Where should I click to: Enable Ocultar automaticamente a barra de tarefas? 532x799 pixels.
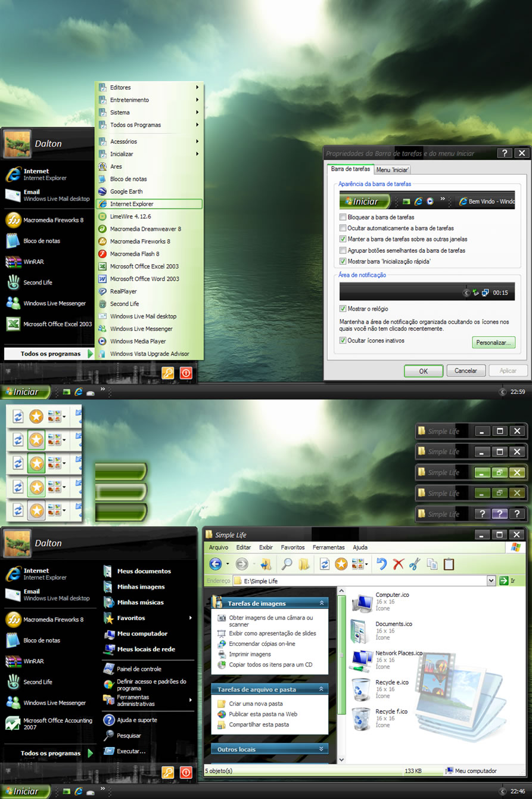343,228
